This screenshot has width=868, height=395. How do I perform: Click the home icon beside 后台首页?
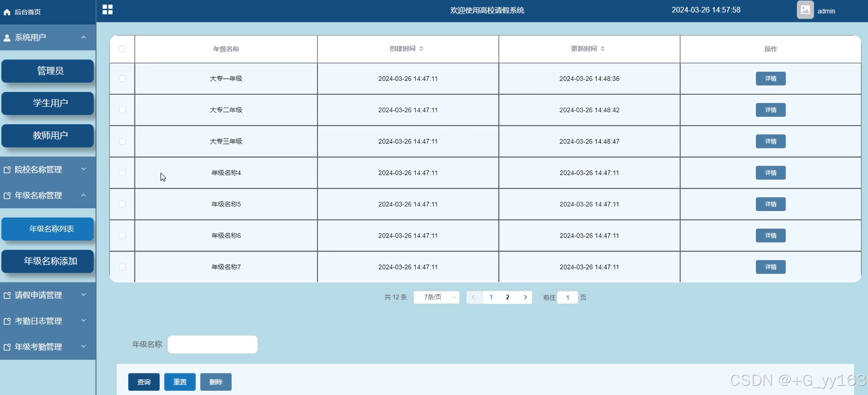(x=7, y=12)
